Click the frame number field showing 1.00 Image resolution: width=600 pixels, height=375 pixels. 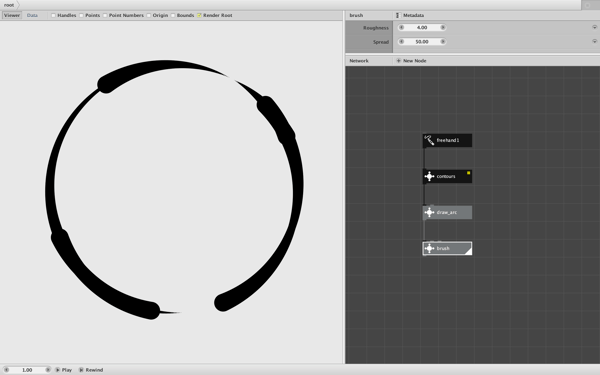pos(27,370)
